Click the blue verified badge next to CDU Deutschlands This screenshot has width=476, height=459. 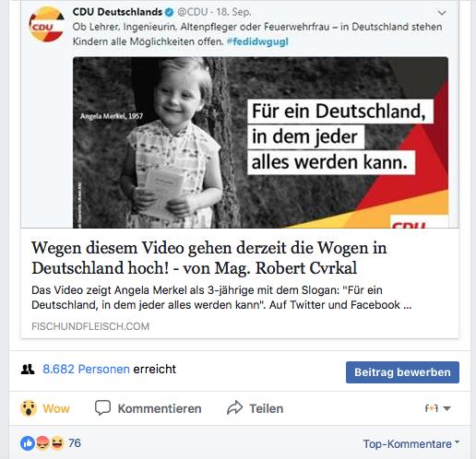170,12
